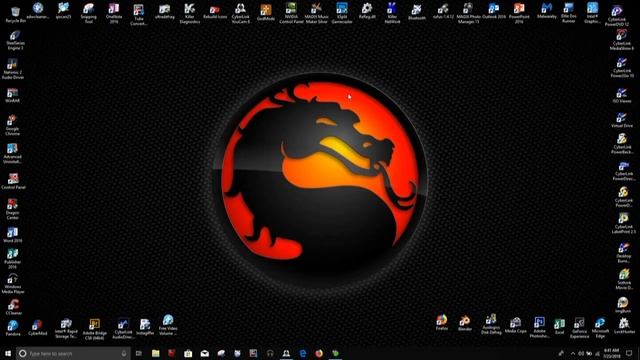Image resolution: width=640 pixels, height=360 pixels.
Task: Open Word 2016 desktop shortcut
Action: (12, 235)
